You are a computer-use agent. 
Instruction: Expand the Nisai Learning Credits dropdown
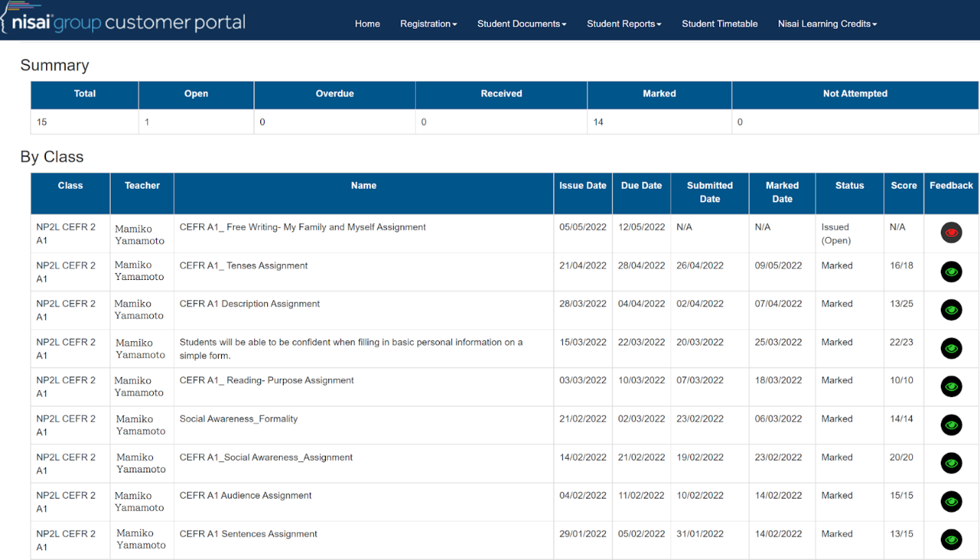[828, 24]
